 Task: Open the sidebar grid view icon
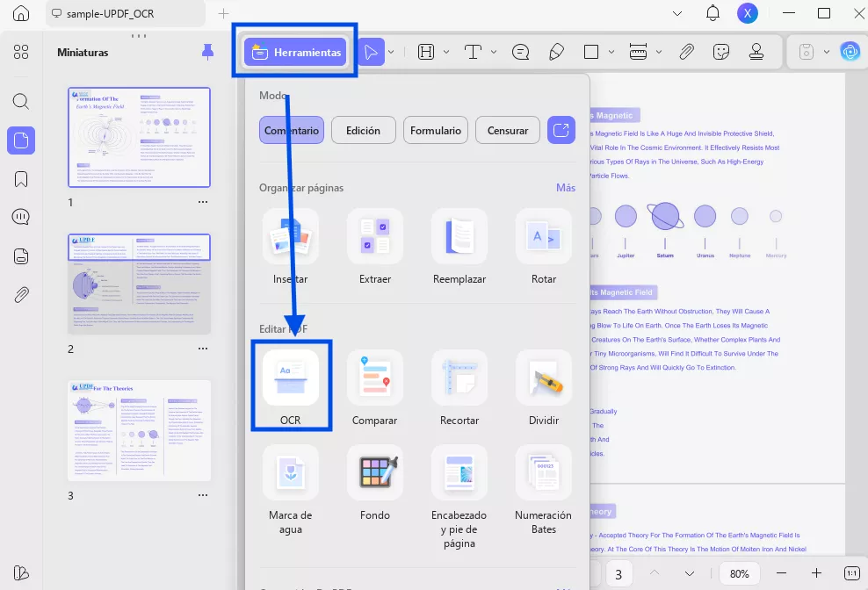tap(21, 52)
